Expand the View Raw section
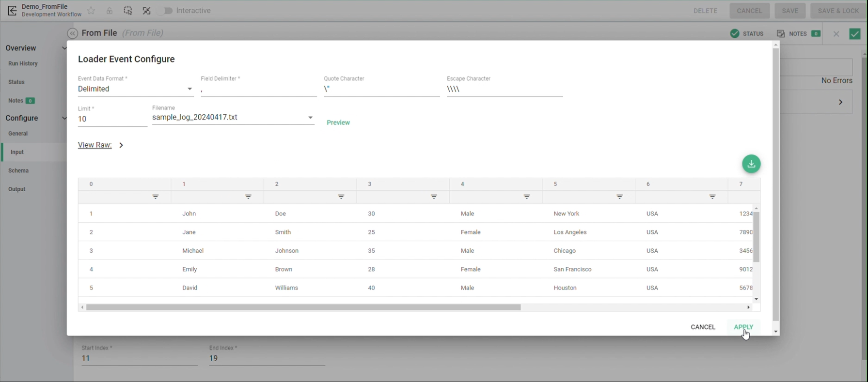868x382 pixels. coord(121,145)
